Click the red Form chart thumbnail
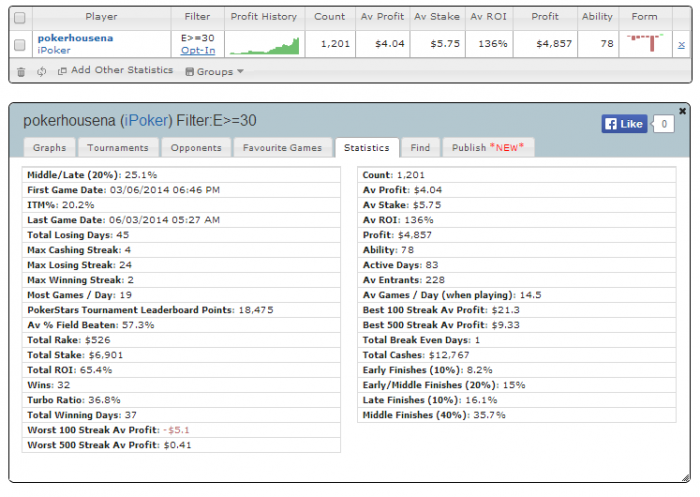The width and height of the screenshot is (700, 497). (x=645, y=42)
